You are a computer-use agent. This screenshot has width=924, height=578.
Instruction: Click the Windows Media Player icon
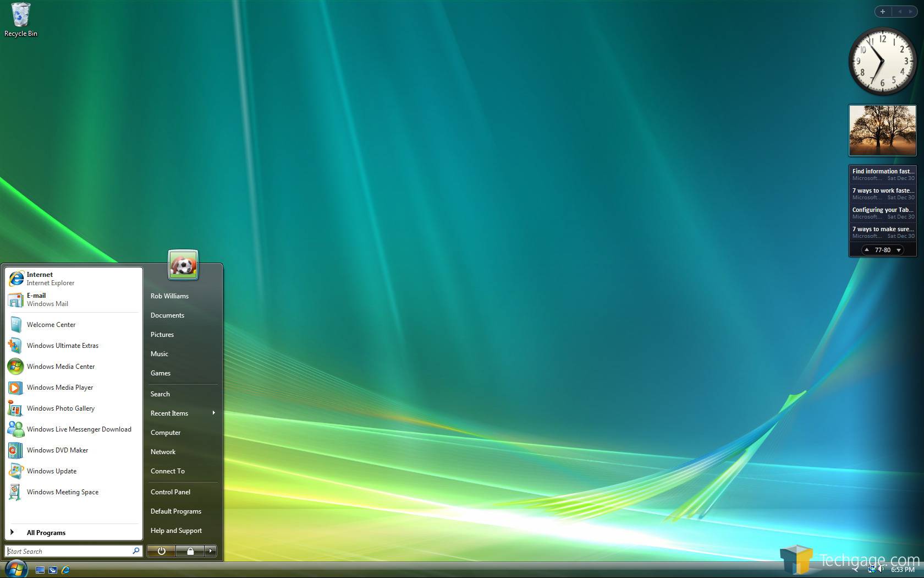click(16, 388)
